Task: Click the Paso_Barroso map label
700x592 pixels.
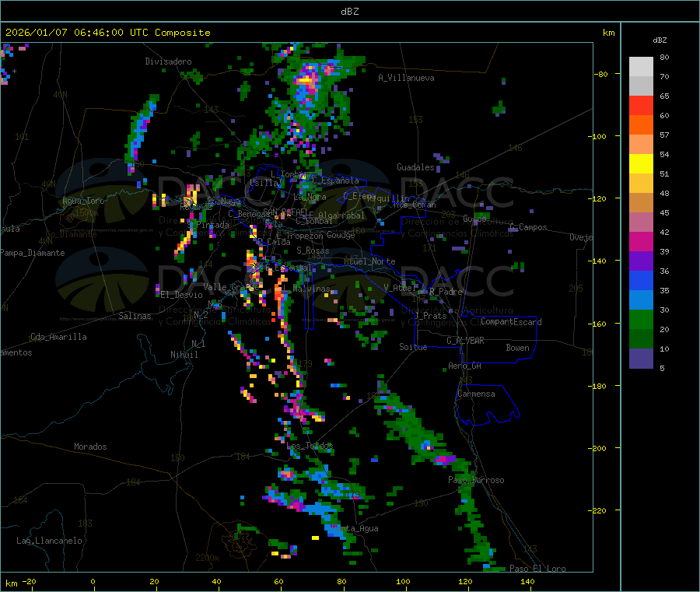Action: pos(476,480)
